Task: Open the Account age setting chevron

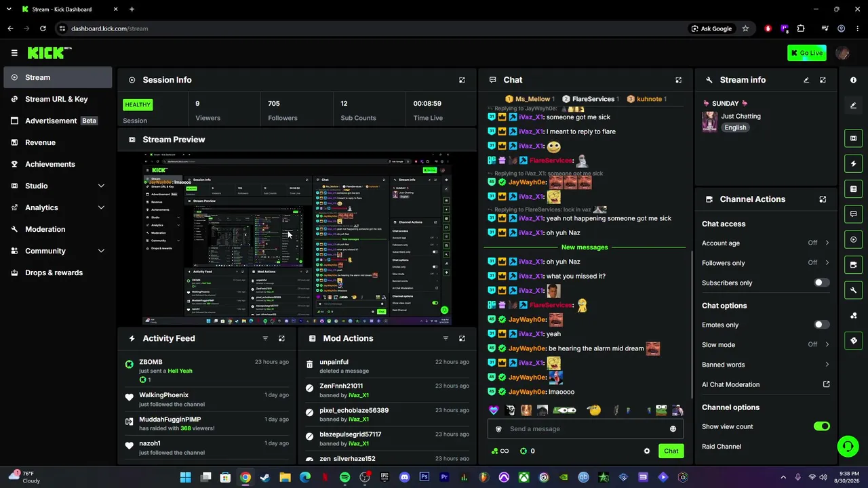Action: click(x=827, y=243)
